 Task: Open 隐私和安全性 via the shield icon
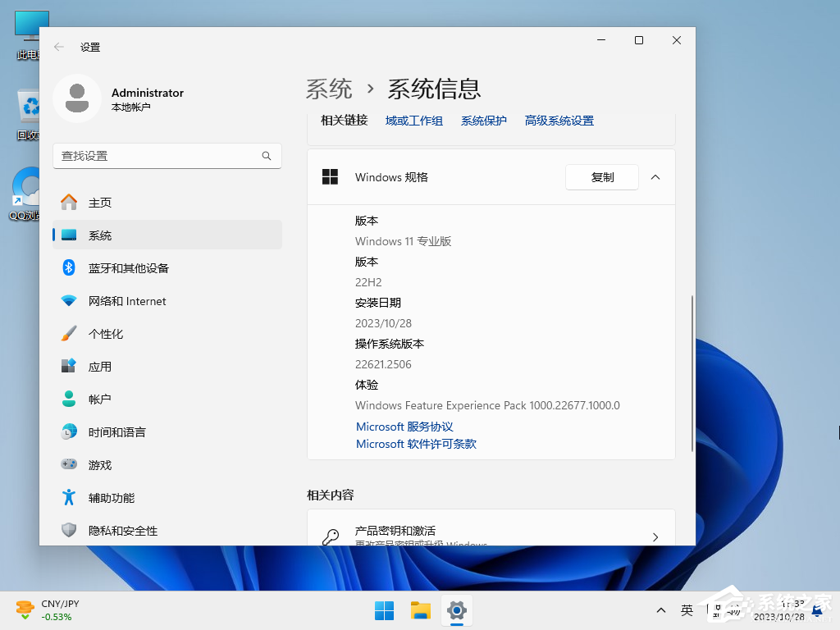click(69, 530)
